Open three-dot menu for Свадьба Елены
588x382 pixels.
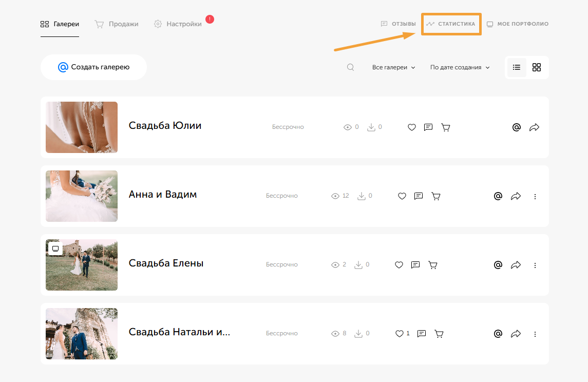(535, 265)
